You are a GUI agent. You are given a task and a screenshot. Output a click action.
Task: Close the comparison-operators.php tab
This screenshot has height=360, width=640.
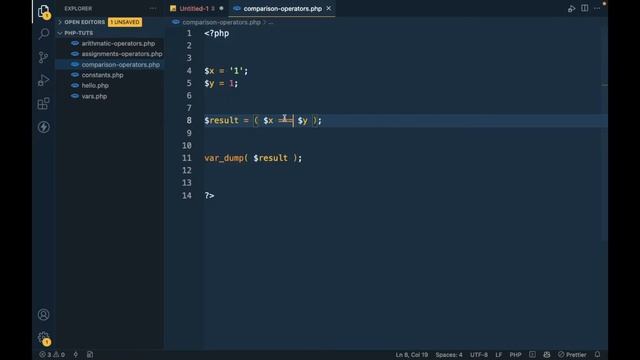(329, 8)
